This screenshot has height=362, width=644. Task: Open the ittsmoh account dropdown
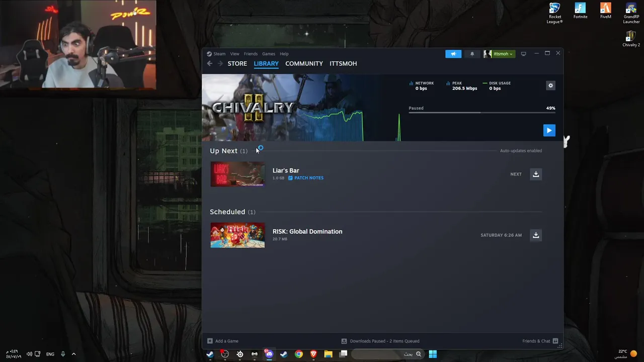coord(499,54)
